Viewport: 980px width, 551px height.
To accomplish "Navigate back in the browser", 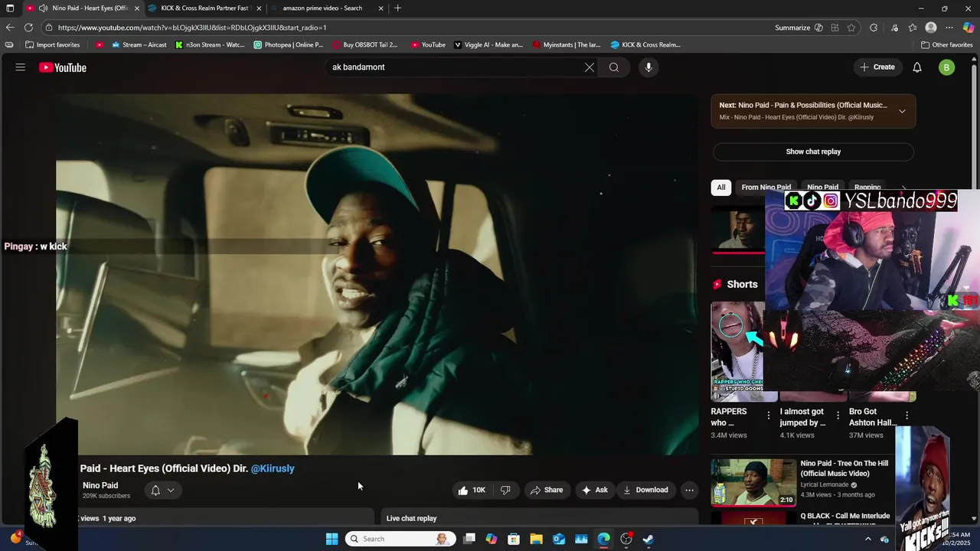I will [10, 28].
